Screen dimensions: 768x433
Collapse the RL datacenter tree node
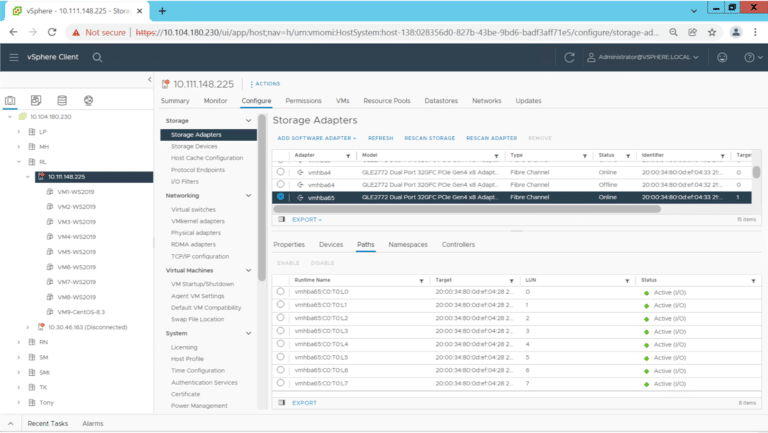coord(19,162)
